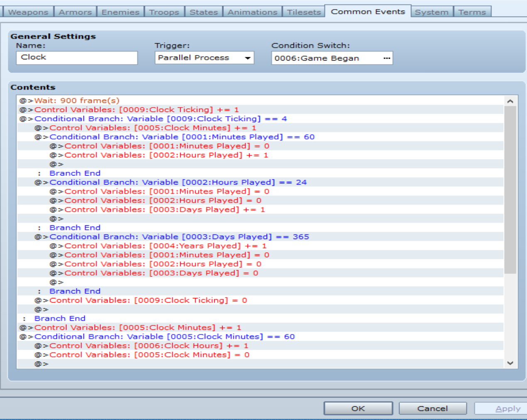Open the Trigger dropdown showing Parallel Process

point(204,58)
